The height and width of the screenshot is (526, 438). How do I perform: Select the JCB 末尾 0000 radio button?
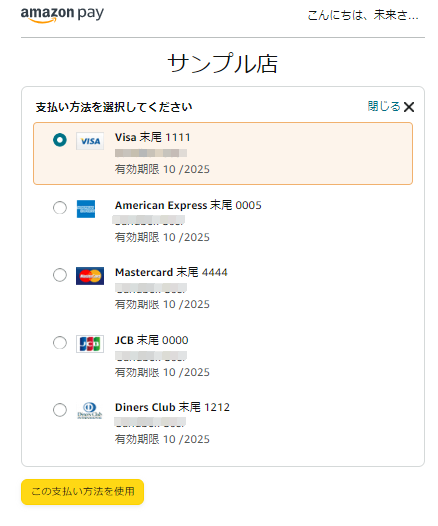[60, 343]
